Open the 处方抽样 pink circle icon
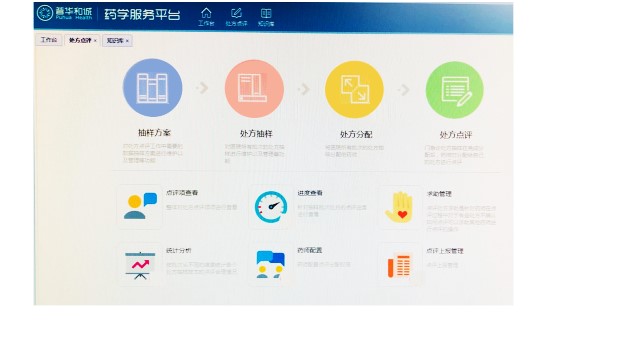 254,89
